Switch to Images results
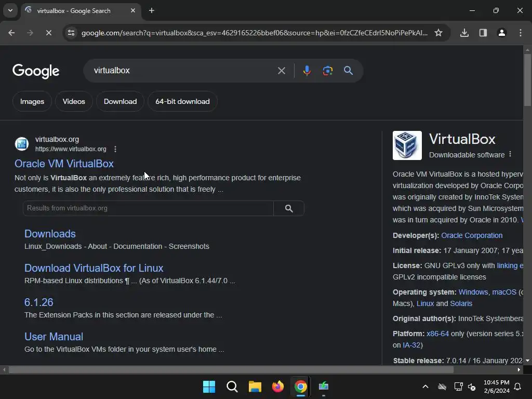 click(x=32, y=101)
